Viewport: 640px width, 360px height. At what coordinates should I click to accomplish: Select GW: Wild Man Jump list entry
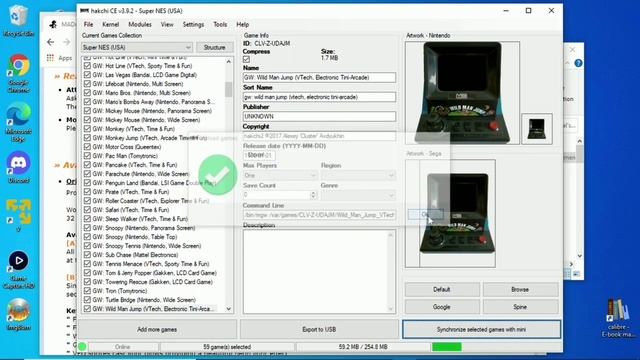pyautogui.click(x=153, y=309)
